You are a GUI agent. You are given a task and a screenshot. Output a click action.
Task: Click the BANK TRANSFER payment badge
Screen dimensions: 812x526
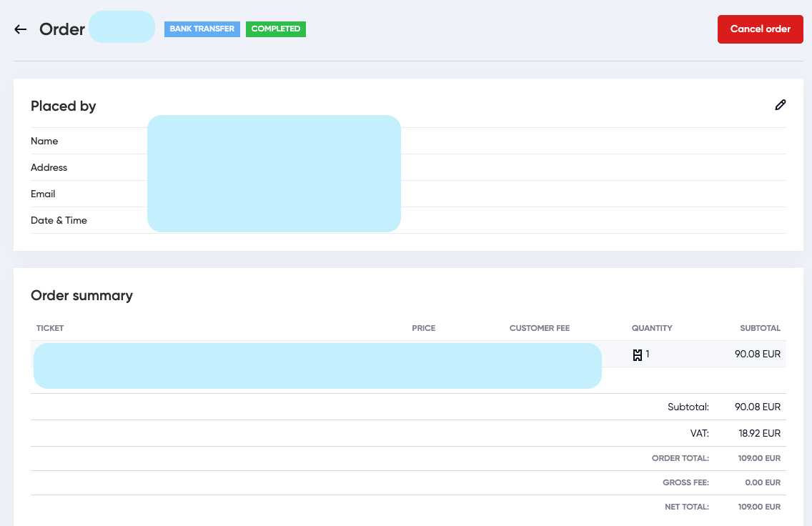pos(202,29)
